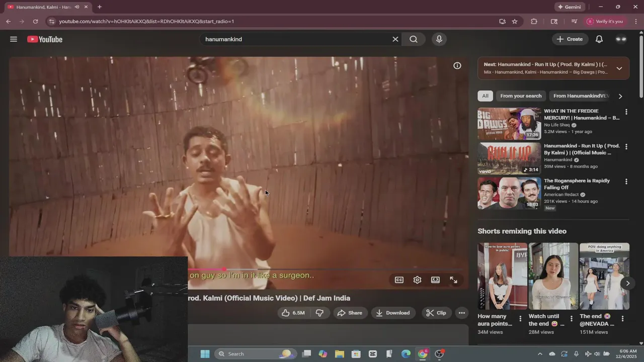Open the YouTube guide hamburger menu

[14, 39]
